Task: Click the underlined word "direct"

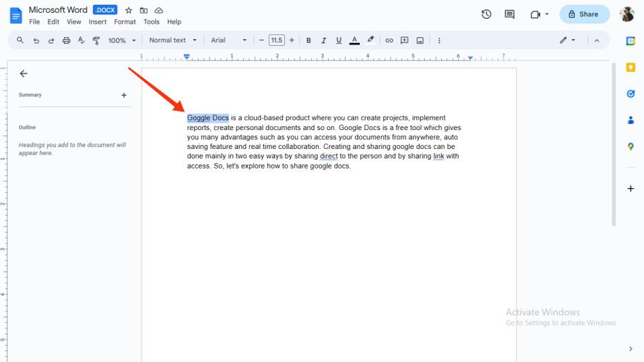Action: 329,156
